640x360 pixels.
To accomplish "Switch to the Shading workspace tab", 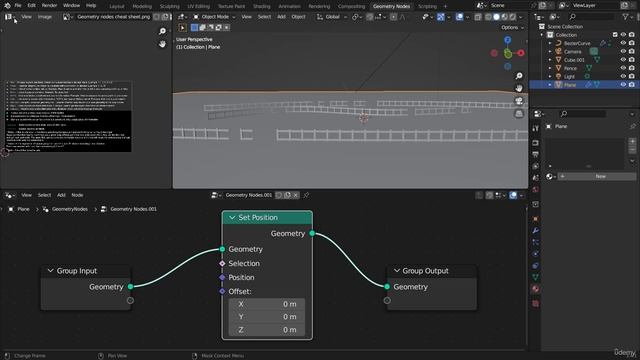I will point(261,6).
